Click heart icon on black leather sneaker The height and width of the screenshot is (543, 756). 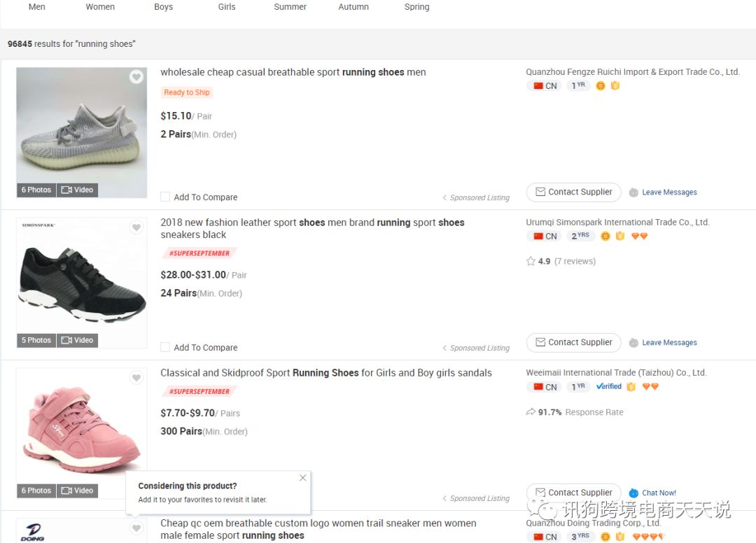(x=136, y=227)
